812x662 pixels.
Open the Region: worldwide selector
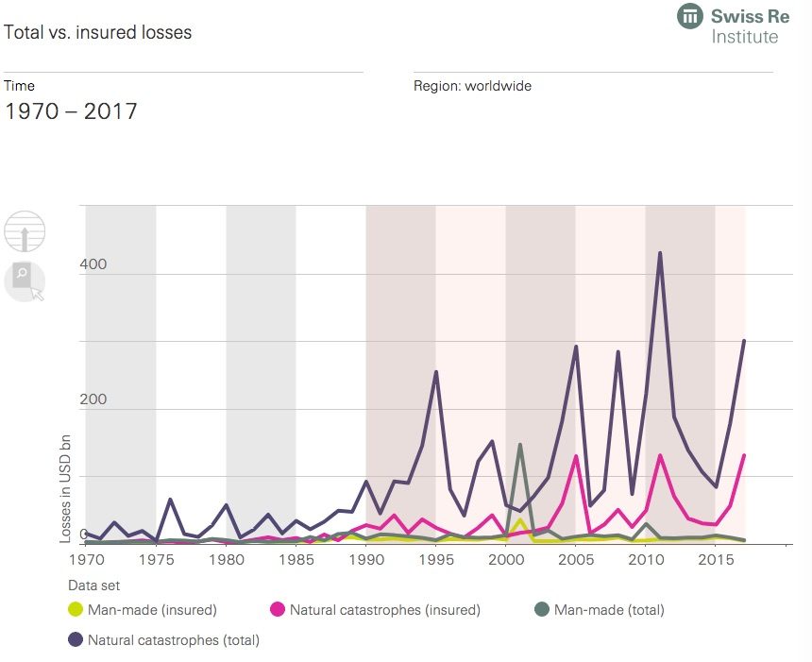pyautogui.click(x=472, y=86)
